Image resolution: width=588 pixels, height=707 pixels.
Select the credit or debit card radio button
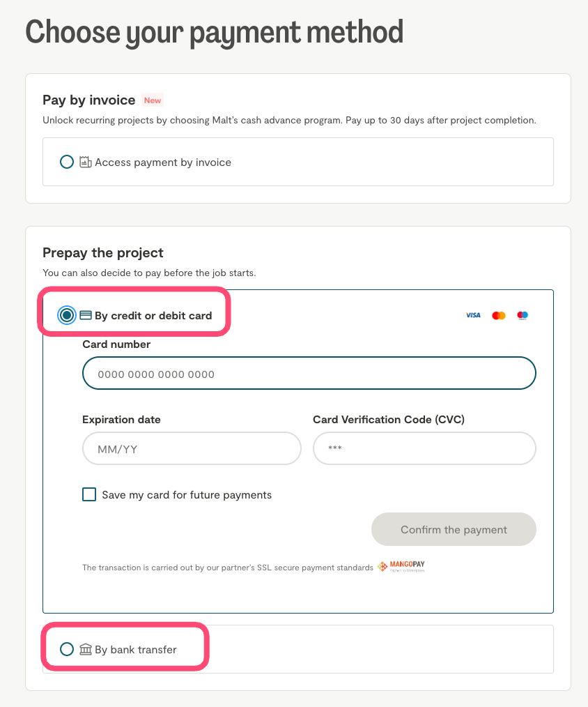click(x=67, y=315)
